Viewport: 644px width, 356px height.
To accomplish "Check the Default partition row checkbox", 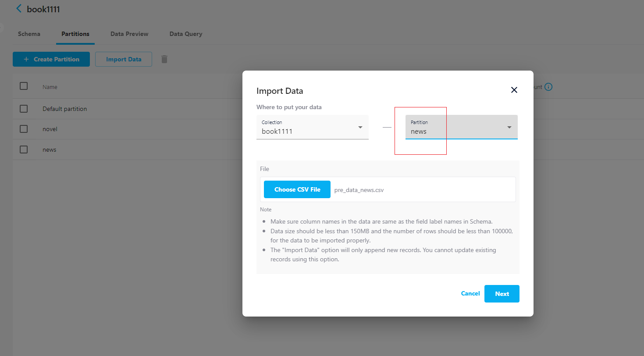I will point(23,108).
